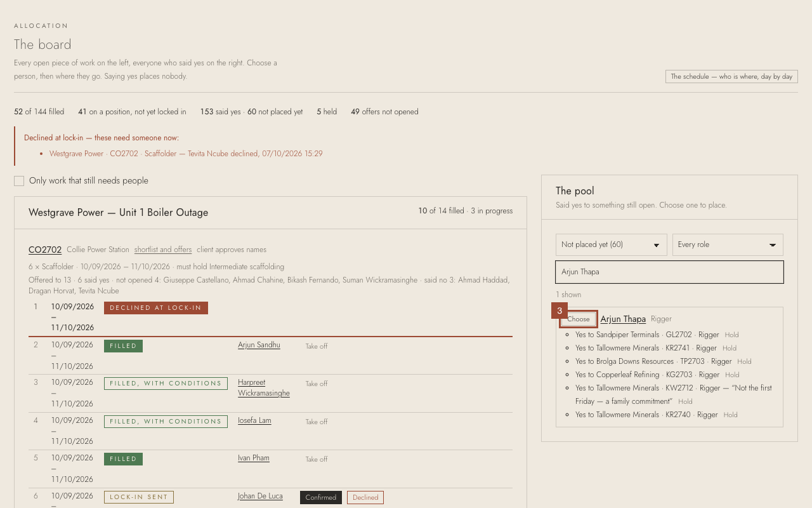Hold Arjun Thapa for Tallowmere Minerals KR2740
The height and width of the screenshot is (508, 812).
730,415
